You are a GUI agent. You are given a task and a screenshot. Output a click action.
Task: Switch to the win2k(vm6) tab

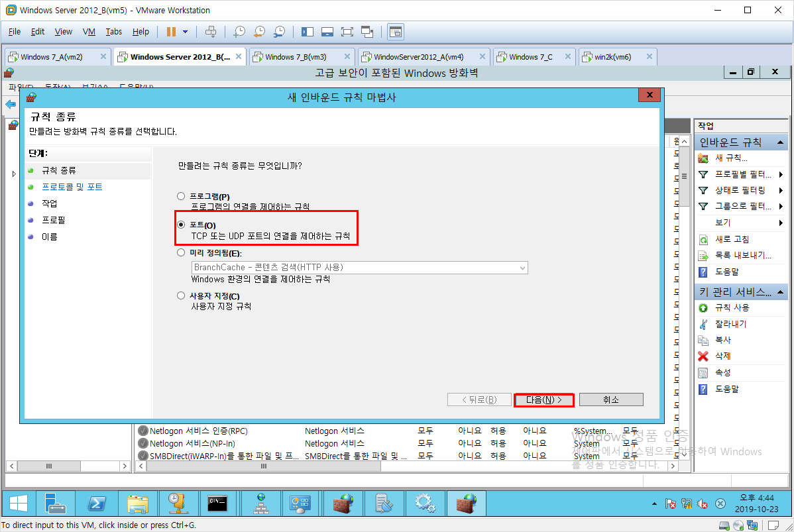tap(612, 57)
